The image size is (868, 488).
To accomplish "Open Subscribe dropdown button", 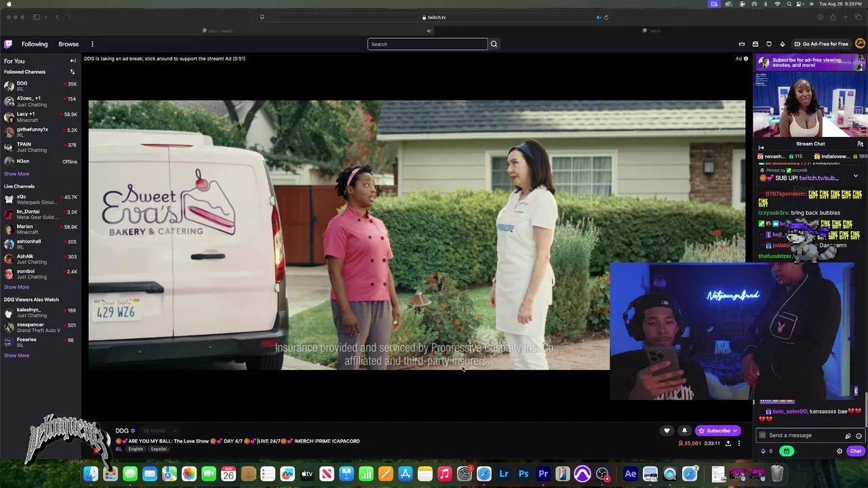I will 717,430.
